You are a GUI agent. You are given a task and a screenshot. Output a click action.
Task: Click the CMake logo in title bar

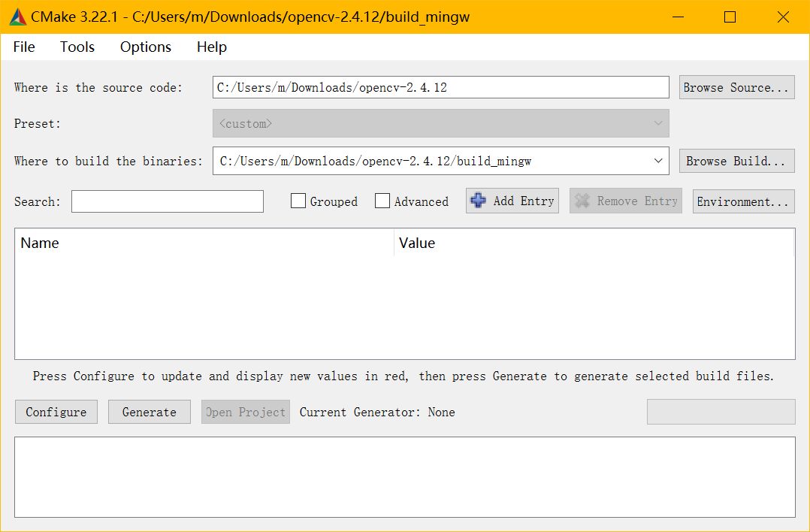pyautogui.click(x=17, y=17)
